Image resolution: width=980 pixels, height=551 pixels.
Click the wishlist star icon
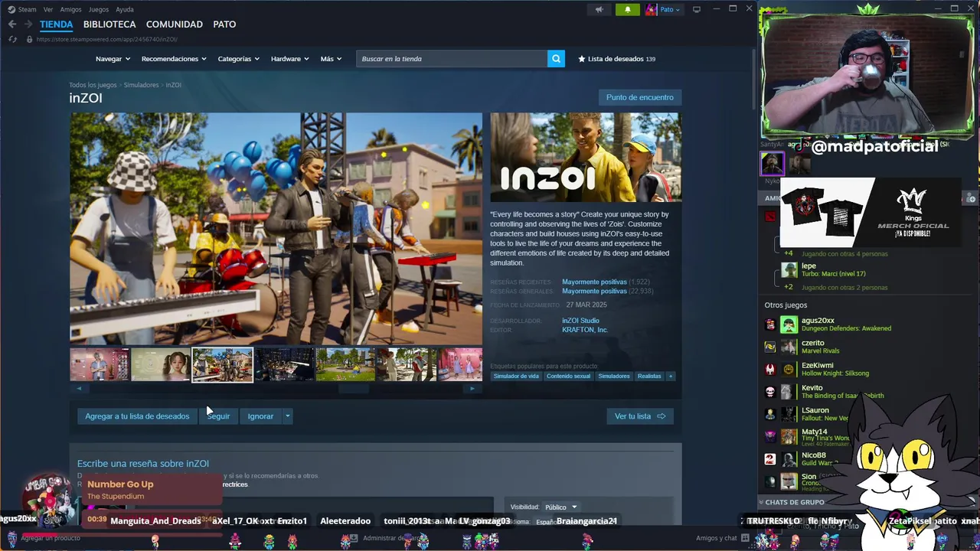pos(582,59)
